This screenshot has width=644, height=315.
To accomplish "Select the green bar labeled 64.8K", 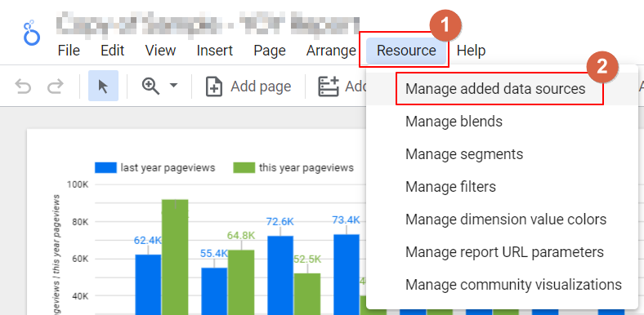I will click(241, 282).
